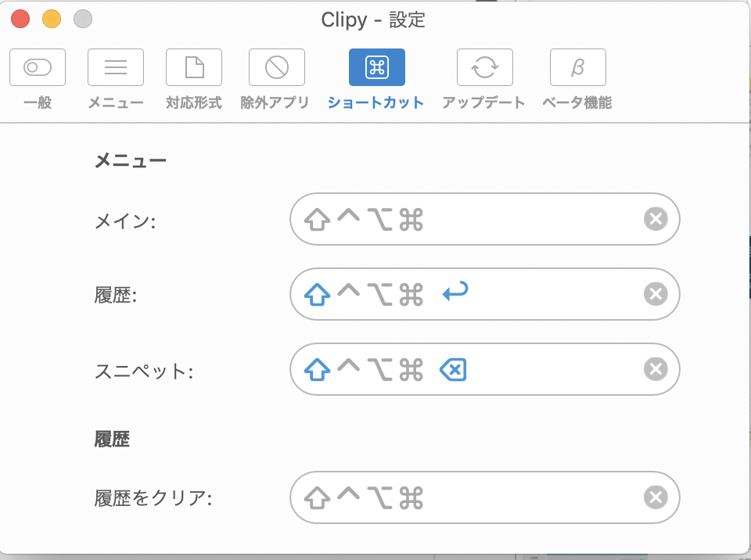Click the 履歴をクリア: label
This screenshot has width=751, height=560.
pos(153,498)
